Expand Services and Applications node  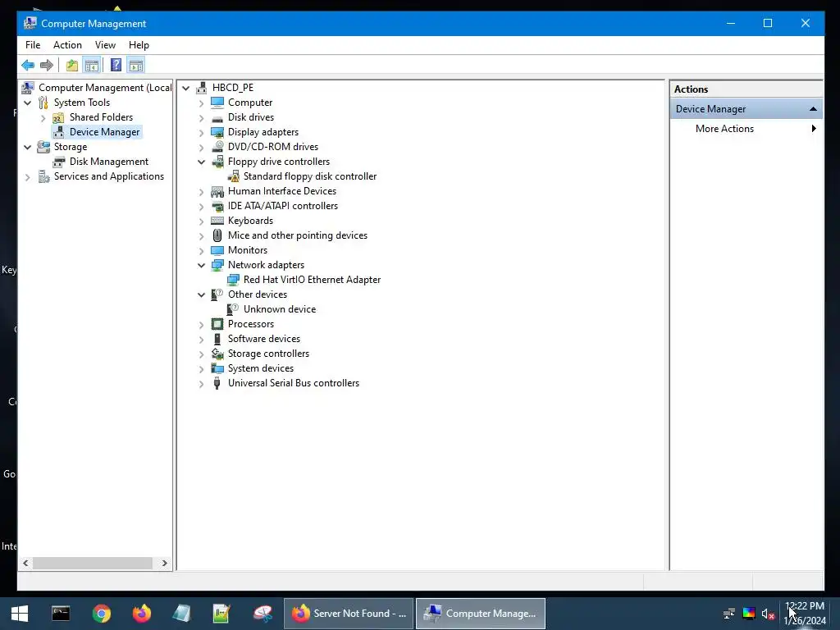pos(27,177)
